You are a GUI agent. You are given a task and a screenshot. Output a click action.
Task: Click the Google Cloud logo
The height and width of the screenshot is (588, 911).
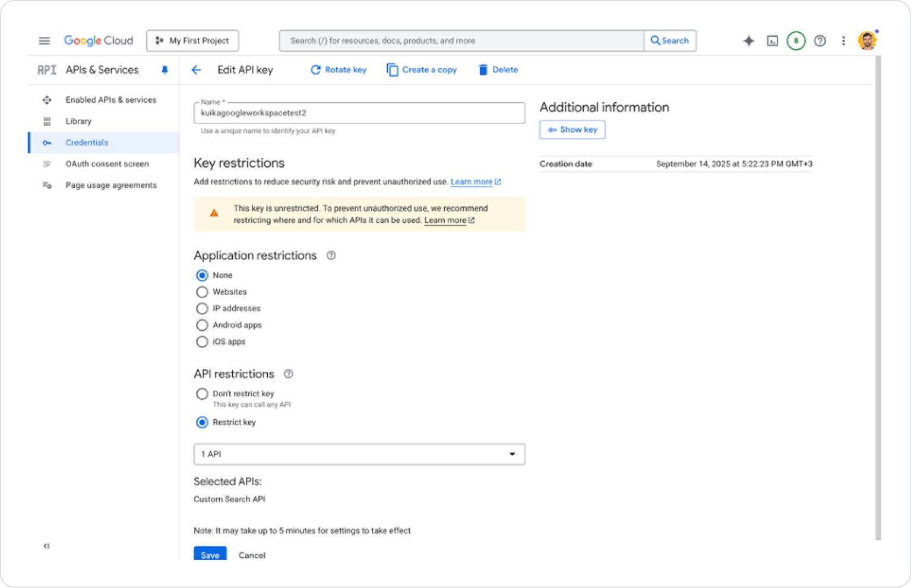tap(99, 41)
